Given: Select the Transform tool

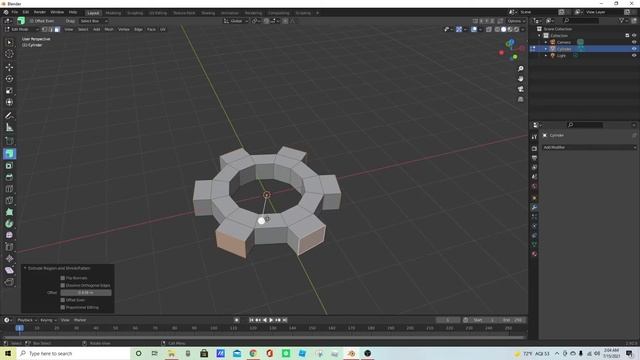Looking at the screenshot, I should click(x=9, y=102).
